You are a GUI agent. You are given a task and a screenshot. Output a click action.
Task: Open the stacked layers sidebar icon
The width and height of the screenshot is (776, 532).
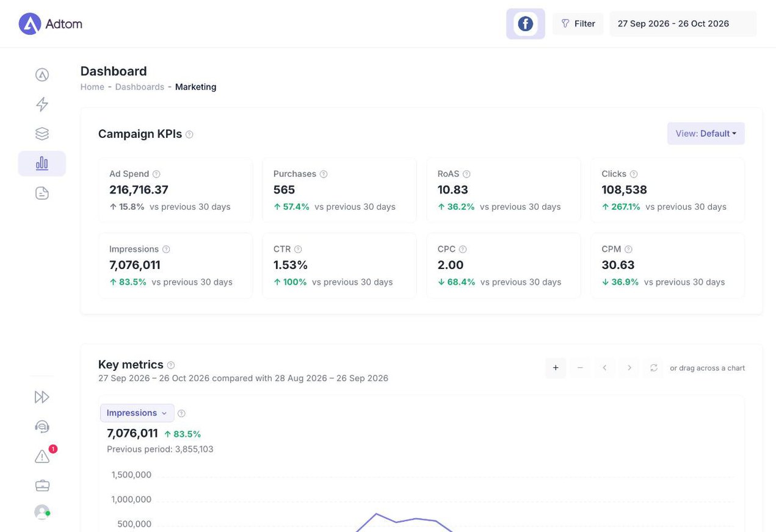(42, 134)
